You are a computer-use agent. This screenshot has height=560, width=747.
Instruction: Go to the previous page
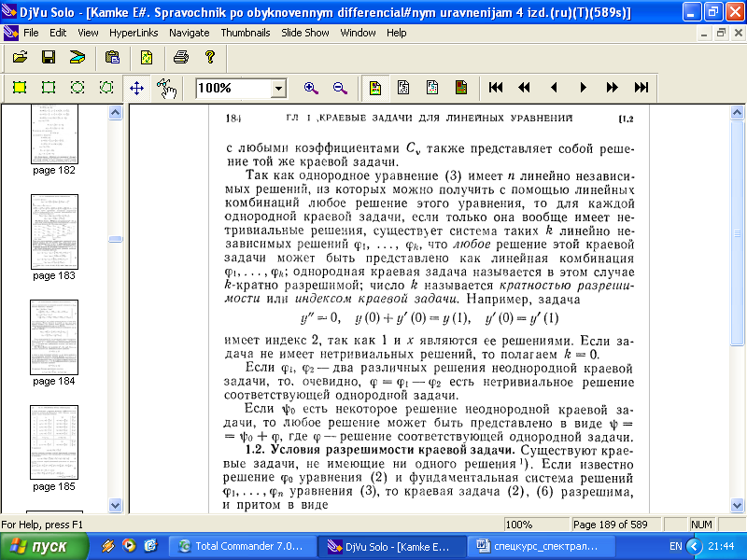point(554,88)
